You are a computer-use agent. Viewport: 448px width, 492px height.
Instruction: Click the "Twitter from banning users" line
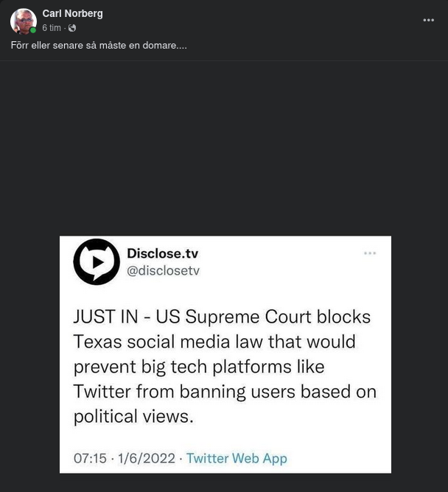coord(225,391)
